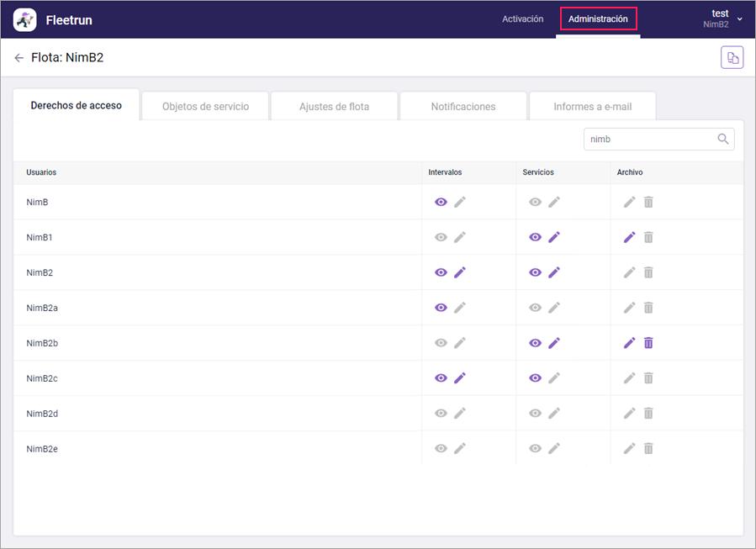Click Archivo trash icon for NimB2b
756x549 pixels.
point(648,343)
